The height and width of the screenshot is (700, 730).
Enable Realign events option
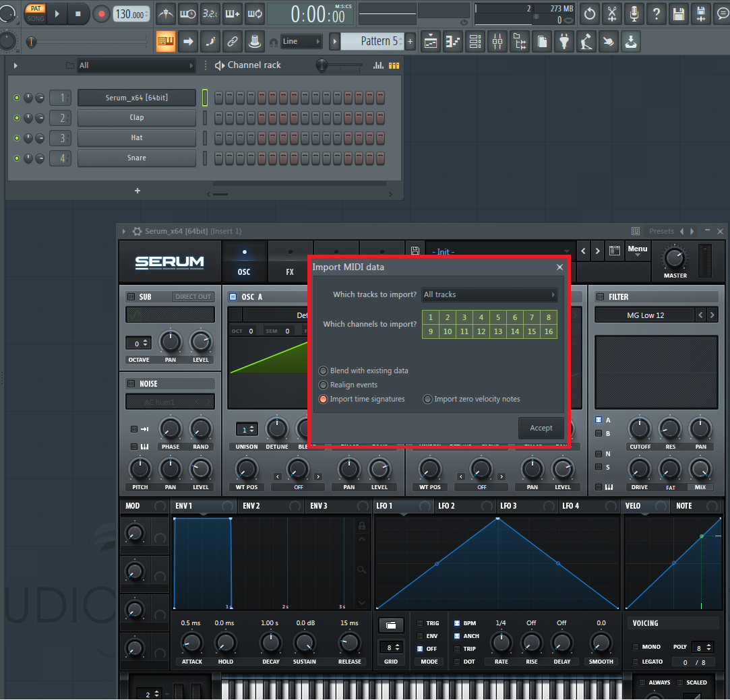323,385
